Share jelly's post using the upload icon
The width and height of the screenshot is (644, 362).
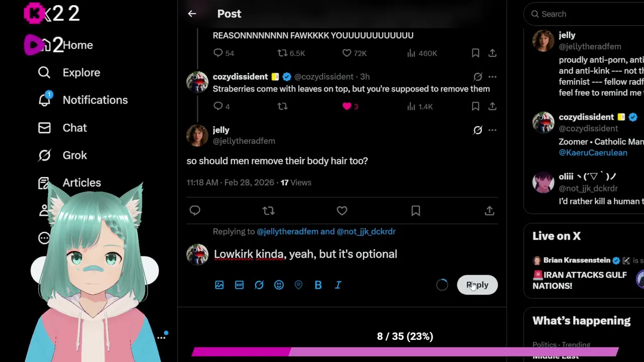pos(489,211)
